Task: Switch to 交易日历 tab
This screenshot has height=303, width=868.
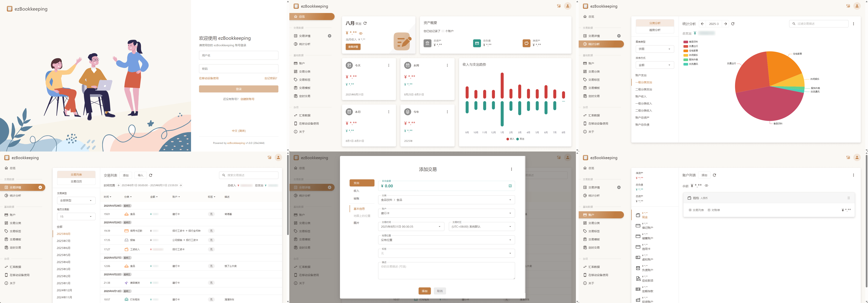Action: [76, 182]
